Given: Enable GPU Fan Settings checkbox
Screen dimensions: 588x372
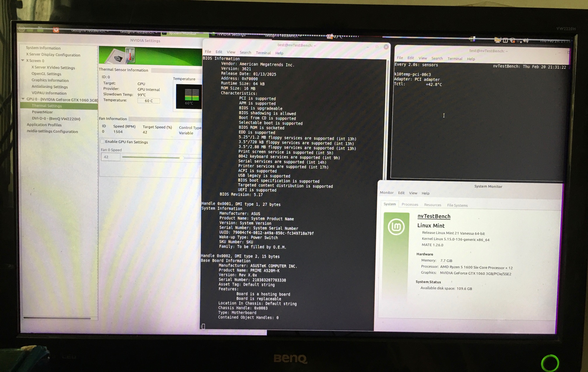Looking at the screenshot, I should 102,142.
